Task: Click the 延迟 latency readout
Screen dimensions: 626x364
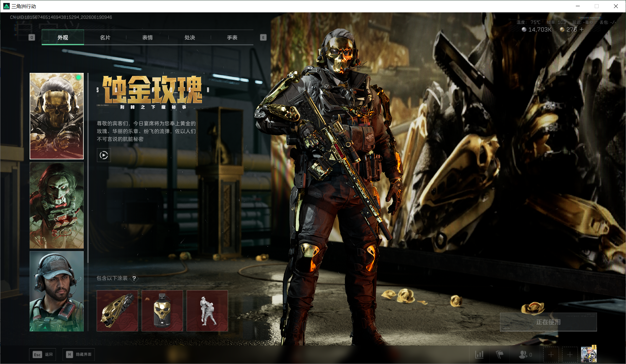Action: [x=583, y=22]
